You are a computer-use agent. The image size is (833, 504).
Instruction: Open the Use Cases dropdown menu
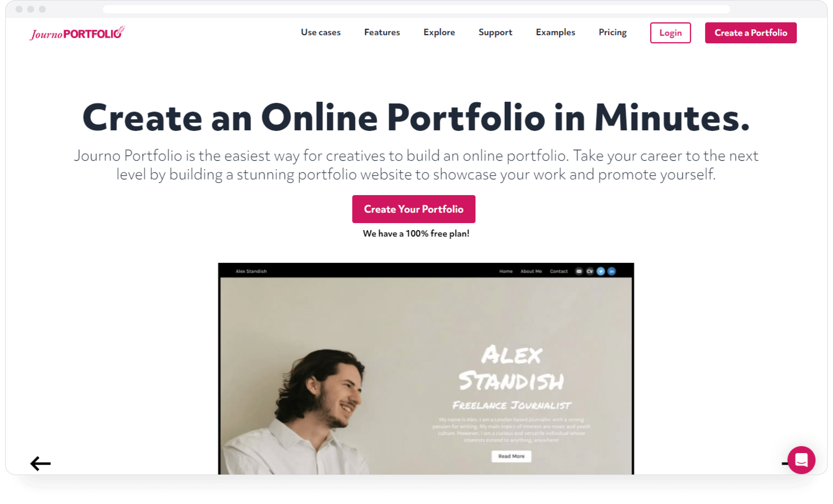pos(320,32)
